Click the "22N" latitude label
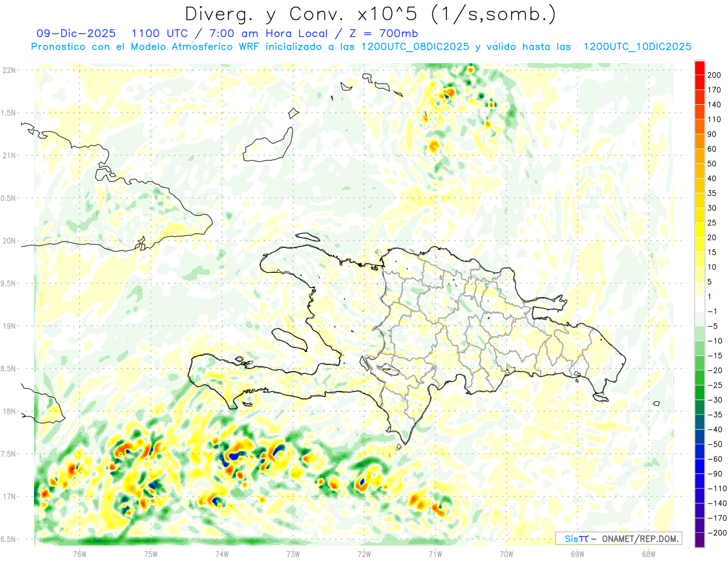The image size is (728, 562). (10, 70)
